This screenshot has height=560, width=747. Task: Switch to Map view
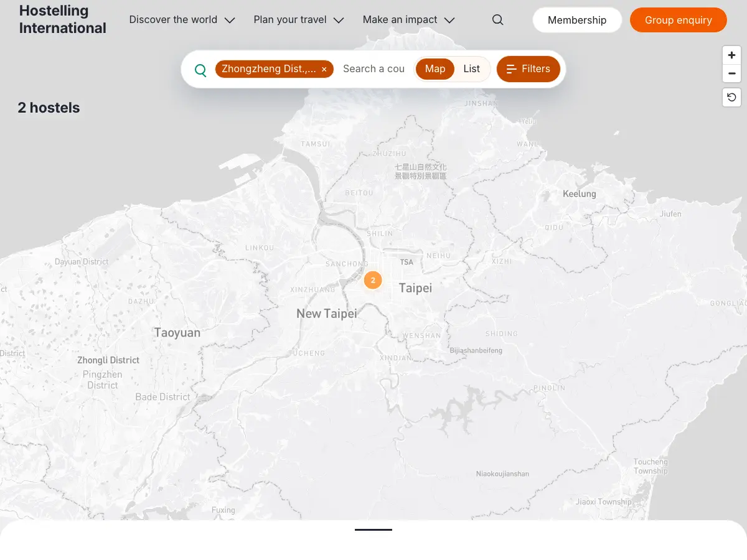point(435,69)
